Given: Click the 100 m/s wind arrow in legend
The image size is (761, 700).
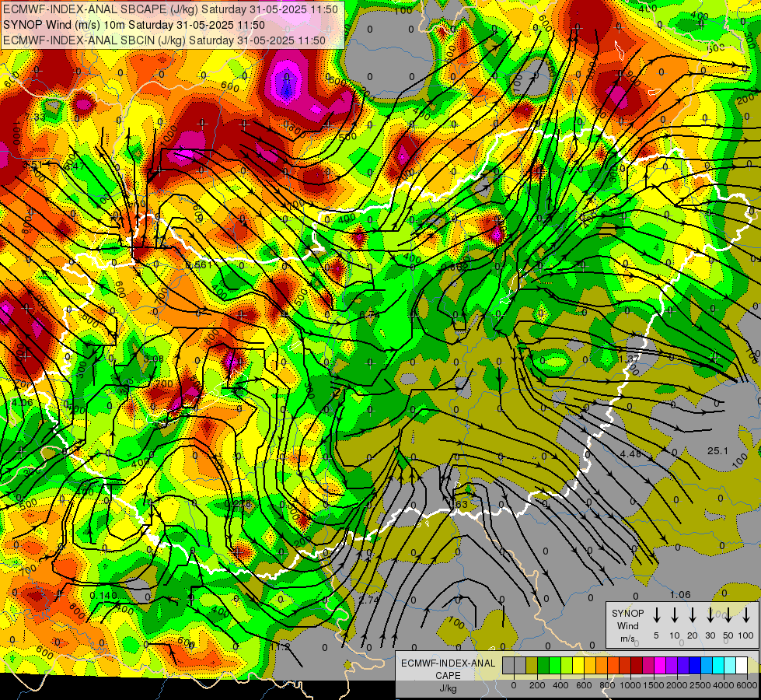Looking at the screenshot, I should point(746,614).
